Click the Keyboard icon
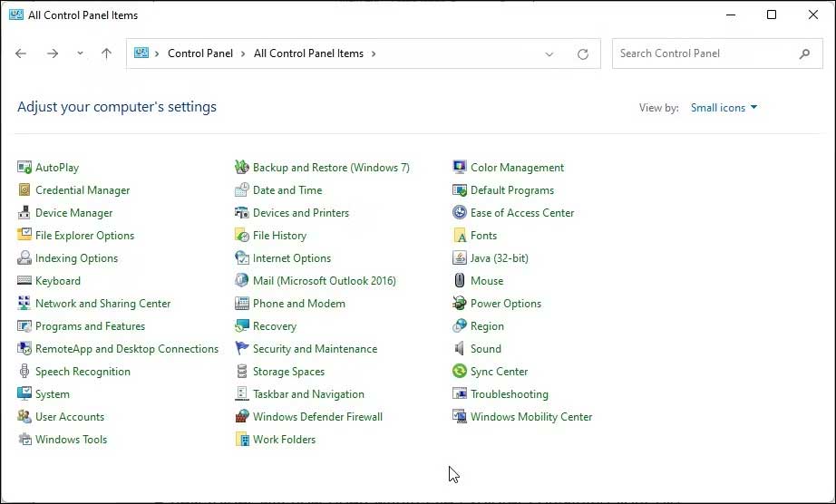This screenshot has width=836, height=504. 24,281
